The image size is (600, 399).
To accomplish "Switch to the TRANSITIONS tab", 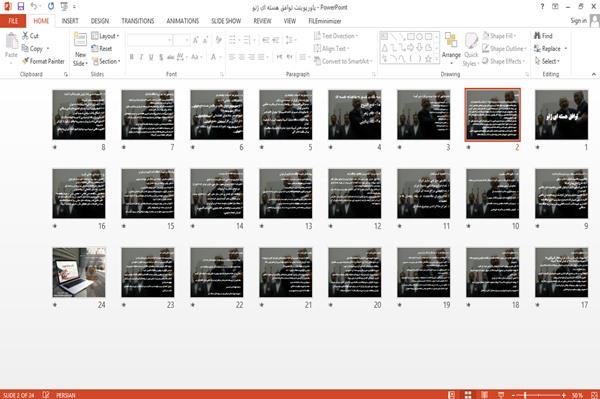I will (138, 21).
